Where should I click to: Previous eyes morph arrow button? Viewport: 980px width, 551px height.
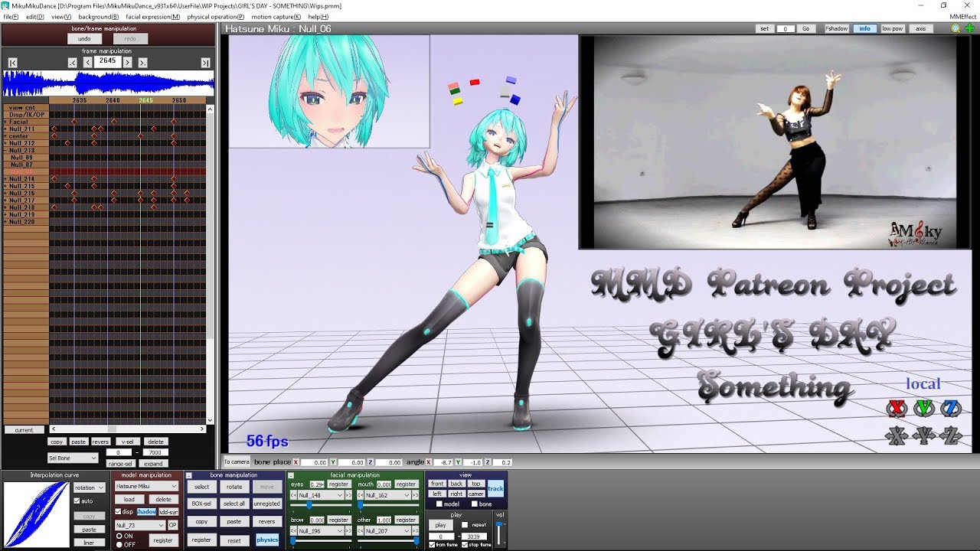[x=293, y=495]
